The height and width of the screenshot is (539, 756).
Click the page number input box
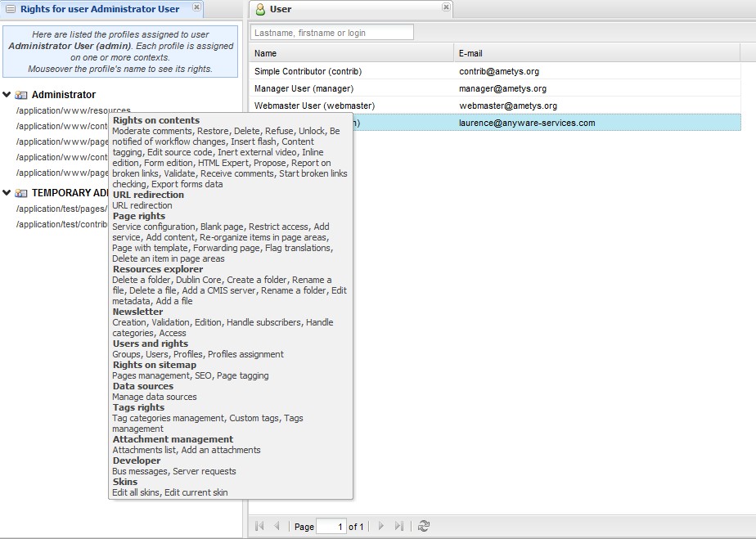331,527
